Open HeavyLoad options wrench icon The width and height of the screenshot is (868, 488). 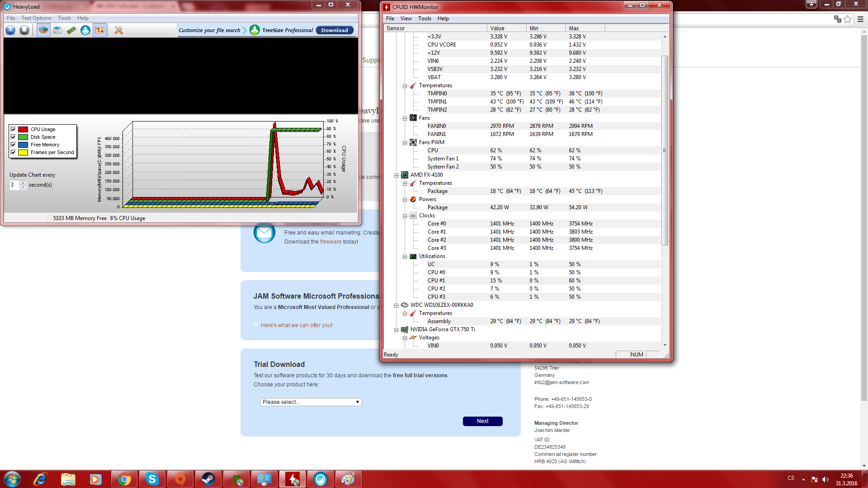pos(119,30)
